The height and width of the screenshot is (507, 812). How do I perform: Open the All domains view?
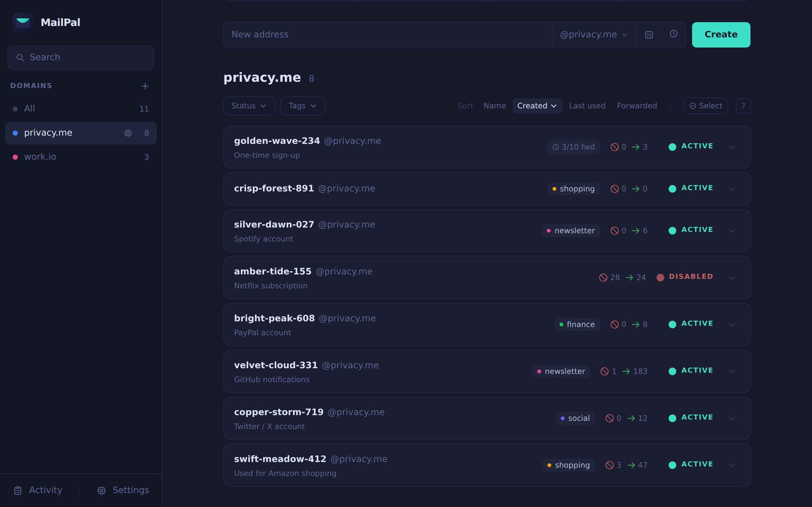pos(29,108)
